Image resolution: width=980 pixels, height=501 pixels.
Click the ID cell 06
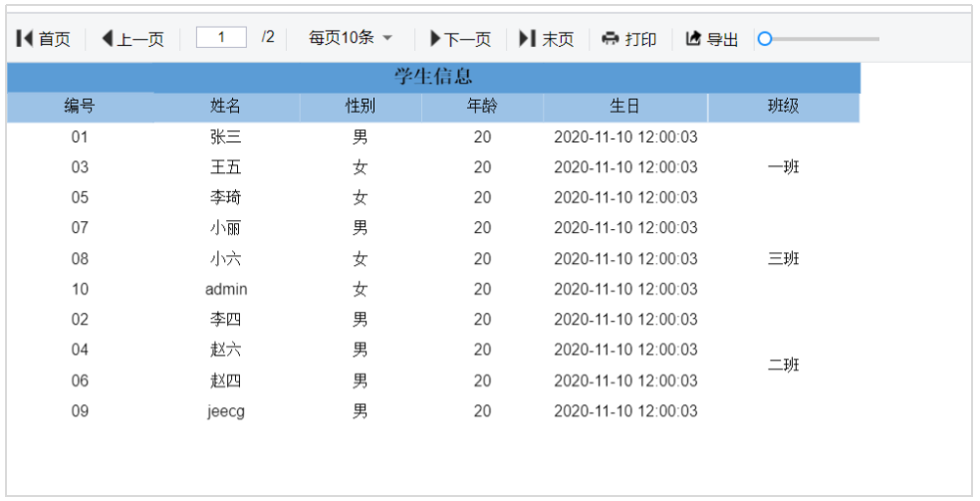(x=80, y=380)
